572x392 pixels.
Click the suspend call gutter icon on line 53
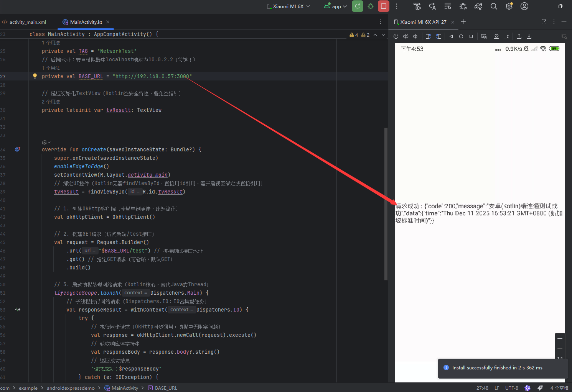[x=18, y=310]
